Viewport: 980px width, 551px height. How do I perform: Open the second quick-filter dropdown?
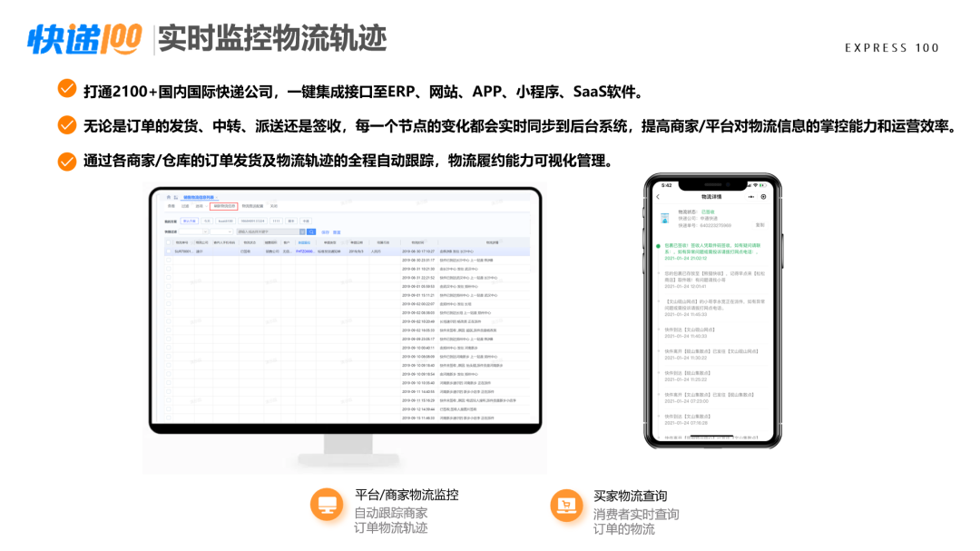pyautogui.click(x=222, y=232)
